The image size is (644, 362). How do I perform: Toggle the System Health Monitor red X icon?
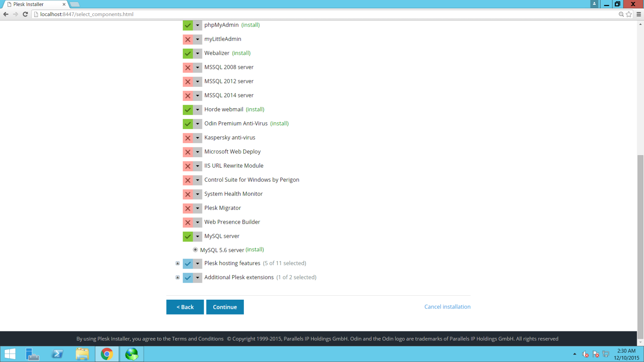click(188, 194)
